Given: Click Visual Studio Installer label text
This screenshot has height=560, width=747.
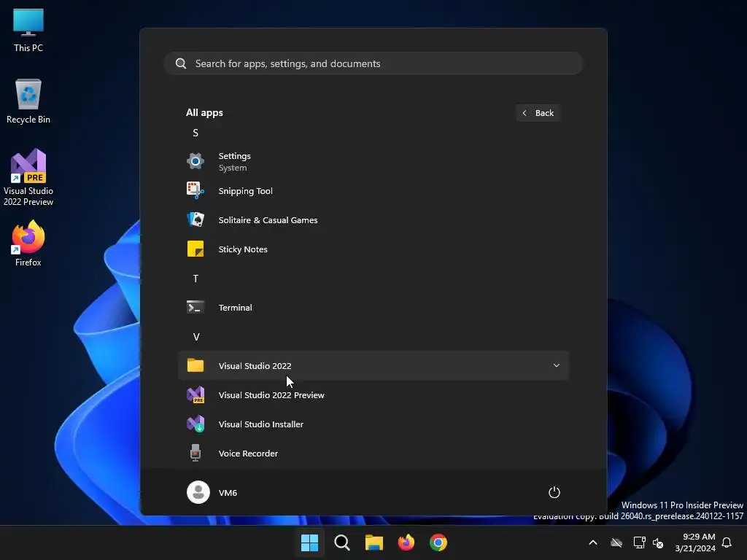Looking at the screenshot, I should tap(260, 424).
